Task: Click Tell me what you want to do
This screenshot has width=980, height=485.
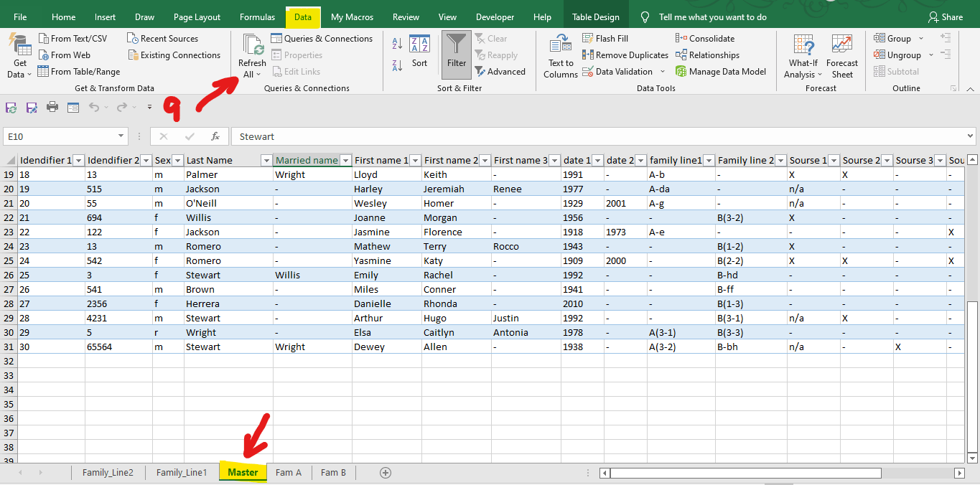Action: [712, 17]
